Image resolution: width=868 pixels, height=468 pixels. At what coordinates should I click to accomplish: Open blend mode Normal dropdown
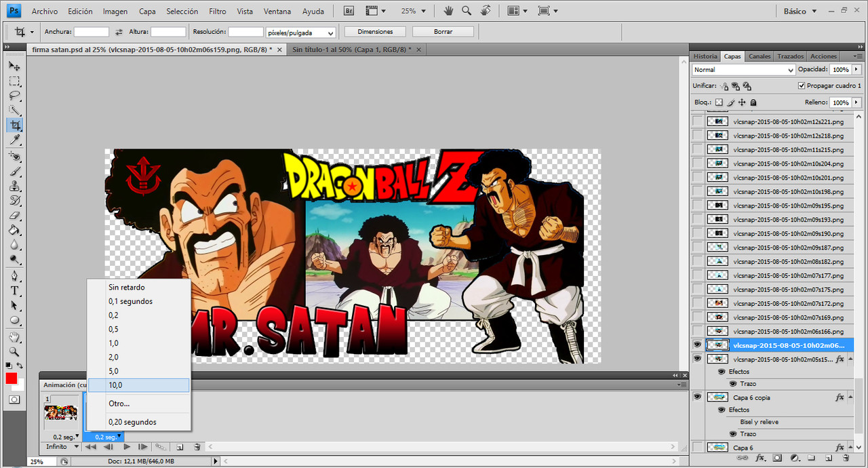pos(744,70)
